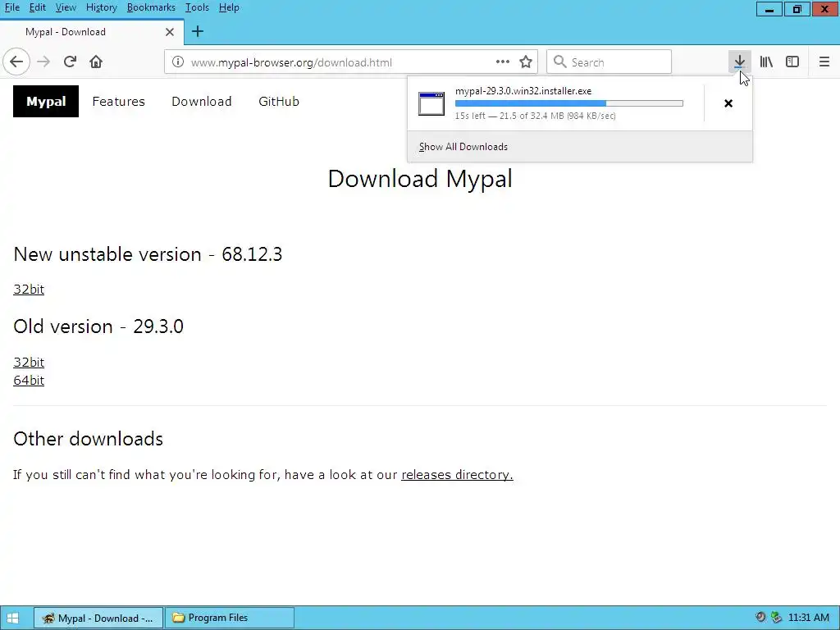This screenshot has height=630, width=840.
Task: Open the History menu
Action: 101,7
